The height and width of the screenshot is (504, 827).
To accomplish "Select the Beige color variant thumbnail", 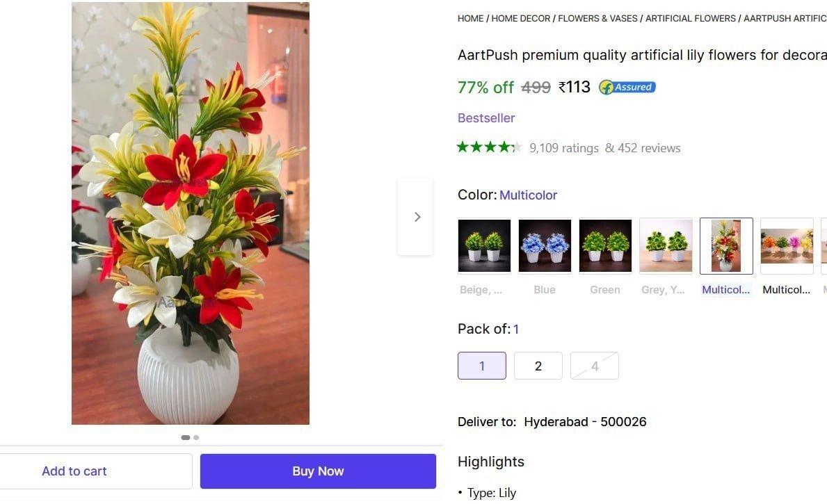I will click(x=484, y=246).
